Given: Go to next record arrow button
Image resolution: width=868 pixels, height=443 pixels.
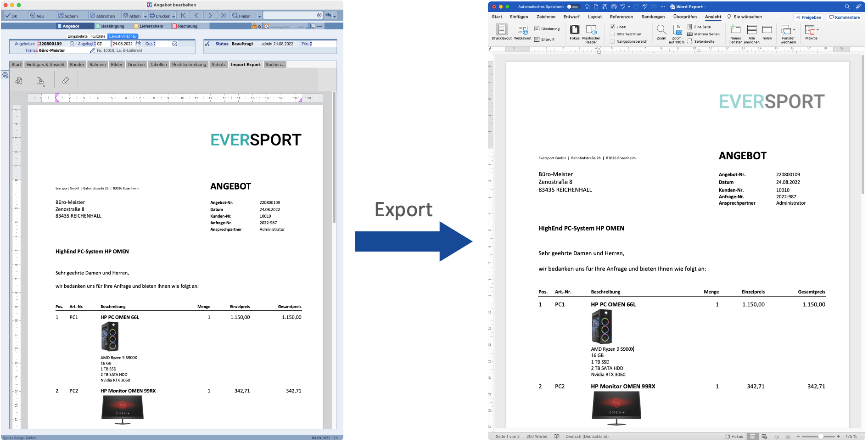Looking at the screenshot, I should click(210, 16).
